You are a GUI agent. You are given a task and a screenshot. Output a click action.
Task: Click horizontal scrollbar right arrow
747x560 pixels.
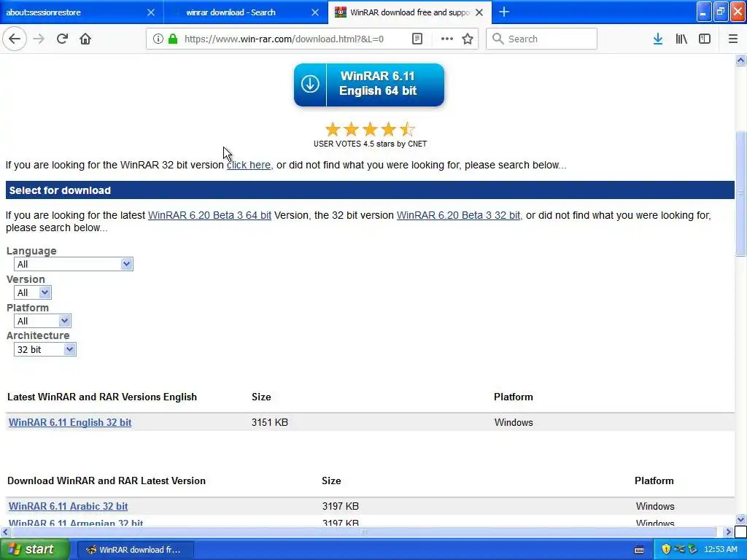[x=728, y=532]
